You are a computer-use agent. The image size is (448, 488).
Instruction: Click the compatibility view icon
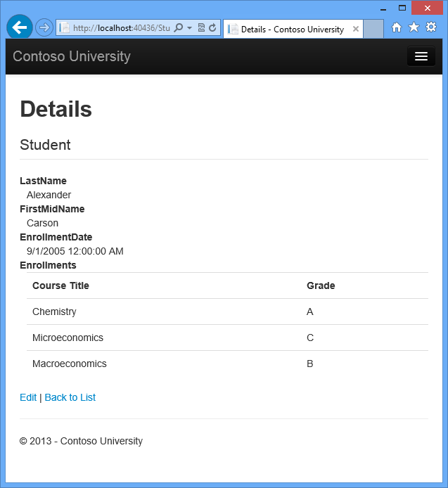pos(201,27)
